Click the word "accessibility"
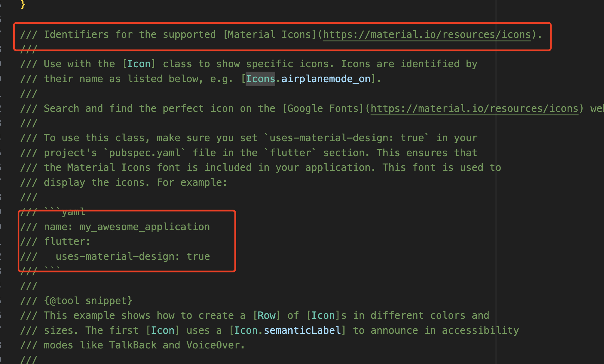 [x=480, y=331]
